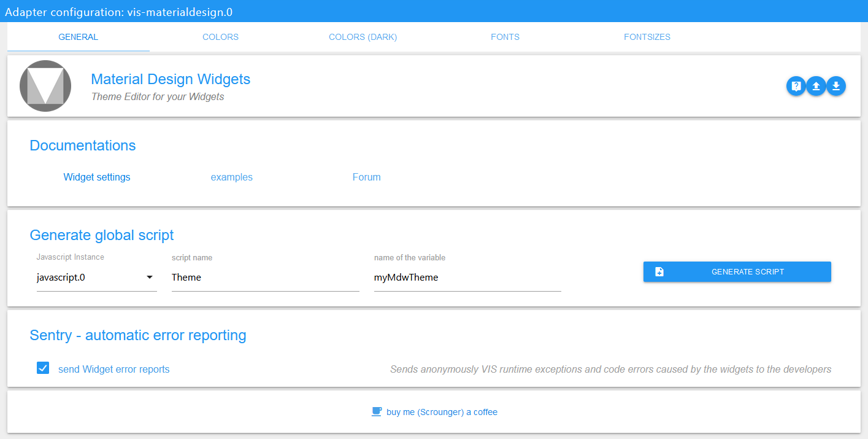Click Theme Editor for your Widgets subtitle
Viewport: 868px width, 439px height.
158,96
